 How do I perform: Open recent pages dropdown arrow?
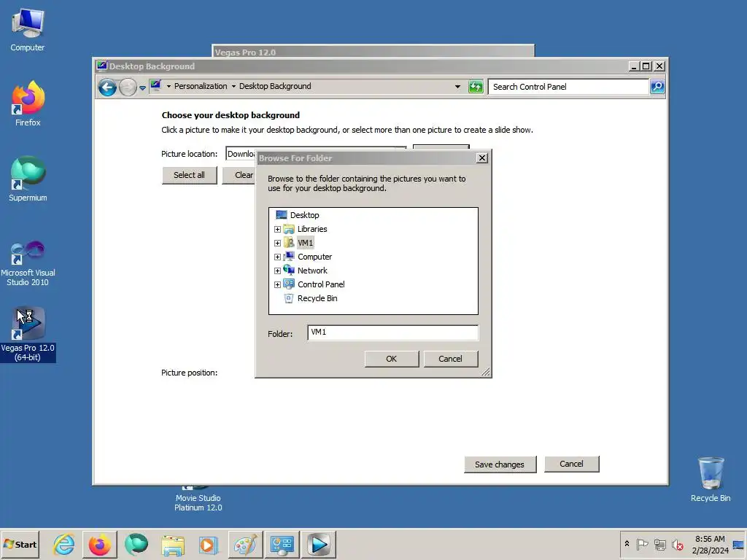(142, 87)
